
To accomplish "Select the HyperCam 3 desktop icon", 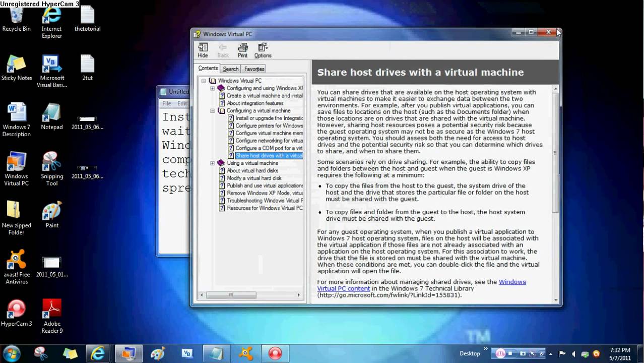I will point(16,313).
